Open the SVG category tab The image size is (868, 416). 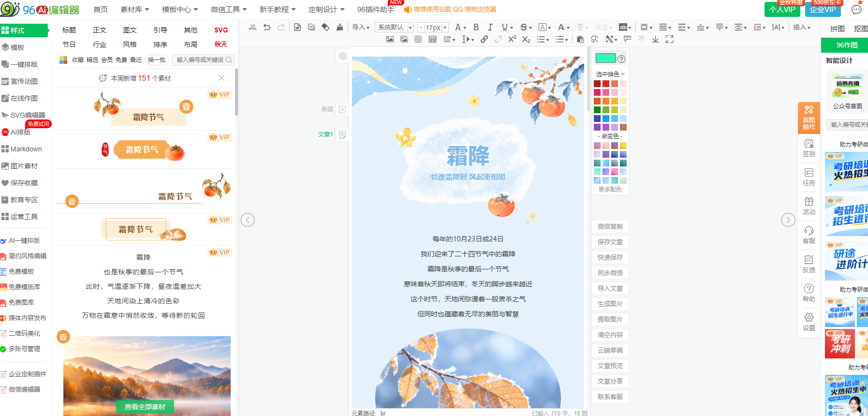(221, 30)
